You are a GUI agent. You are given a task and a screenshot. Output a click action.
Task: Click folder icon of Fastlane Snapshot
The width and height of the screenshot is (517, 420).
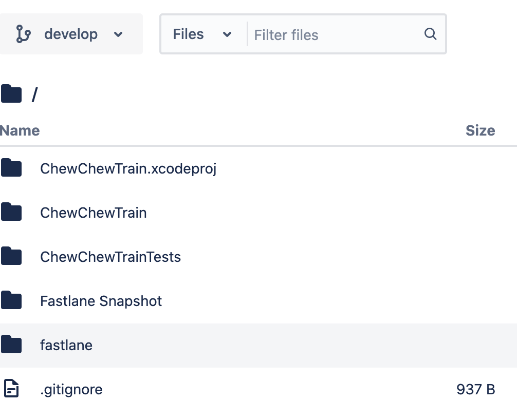11,300
